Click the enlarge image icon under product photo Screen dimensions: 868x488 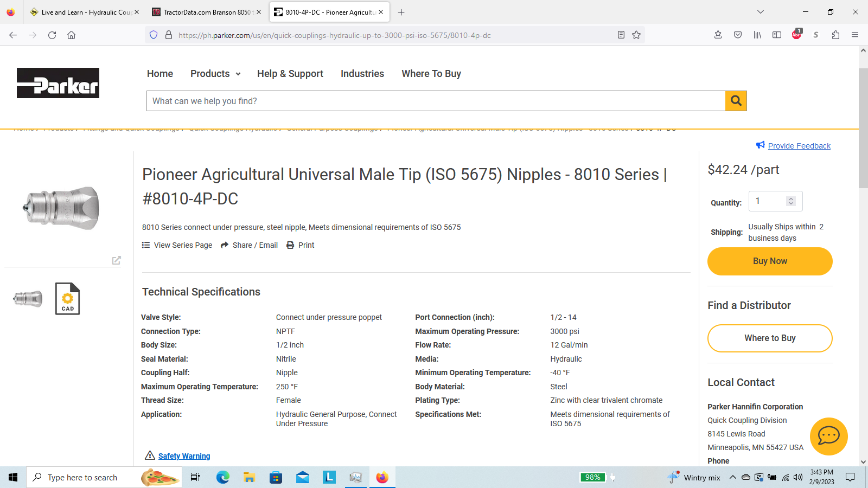click(x=116, y=260)
